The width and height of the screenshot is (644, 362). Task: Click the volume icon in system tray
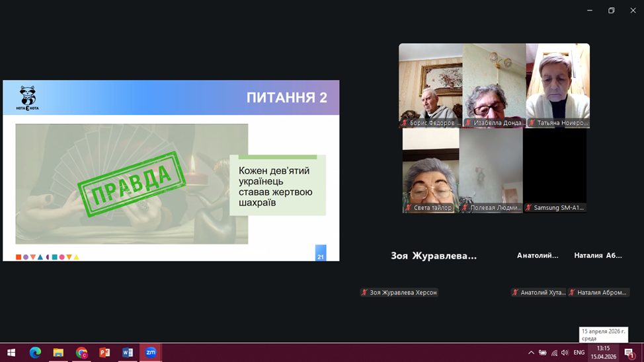point(565,353)
